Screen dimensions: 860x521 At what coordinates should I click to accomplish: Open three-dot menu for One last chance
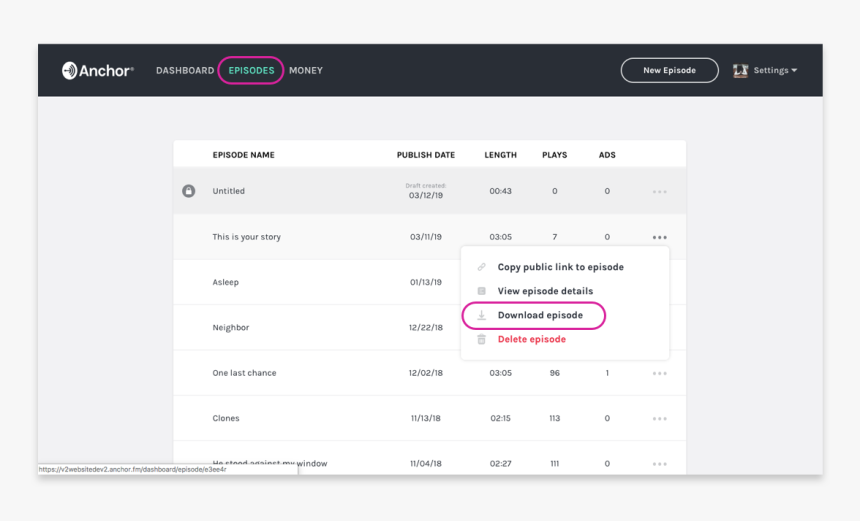(x=659, y=374)
